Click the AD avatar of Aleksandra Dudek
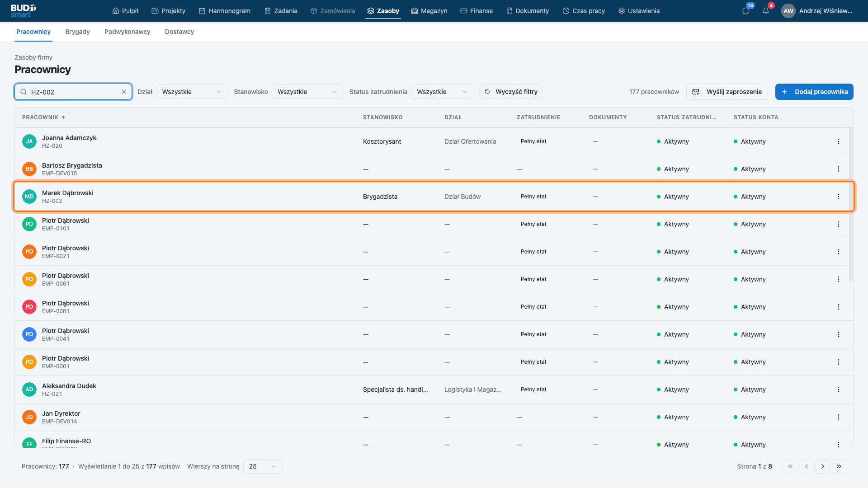Image resolution: width=868 pixels, height=488 pixels. pos(29,389)
